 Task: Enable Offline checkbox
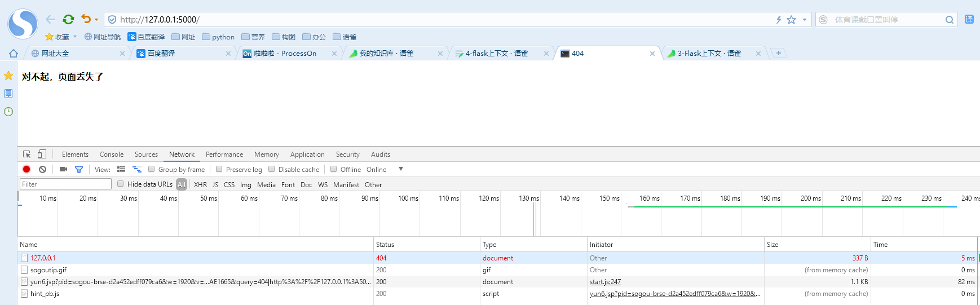333,169
